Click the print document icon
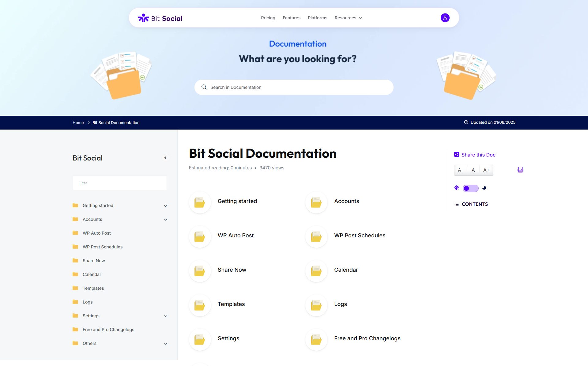The height and width of the screenshot is (366, 588). [x=520, y=170]
